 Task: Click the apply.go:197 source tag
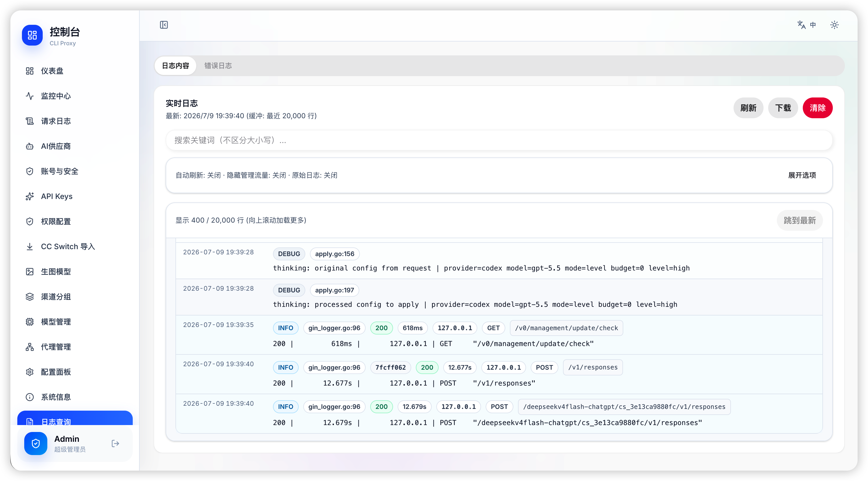(x=335, y=290)
